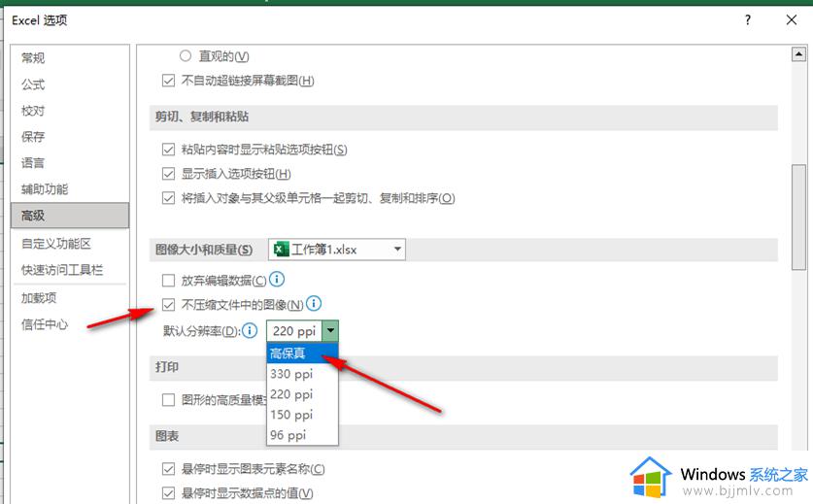Select the 高级 options category
813x504 pixels.
[70, 216]
